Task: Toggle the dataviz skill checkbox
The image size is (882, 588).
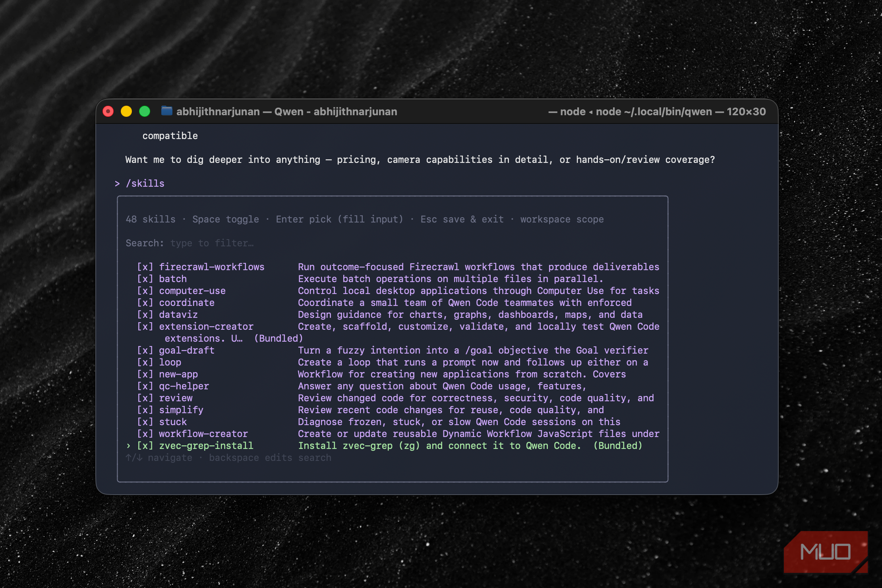Action: (x=145, y=315)
